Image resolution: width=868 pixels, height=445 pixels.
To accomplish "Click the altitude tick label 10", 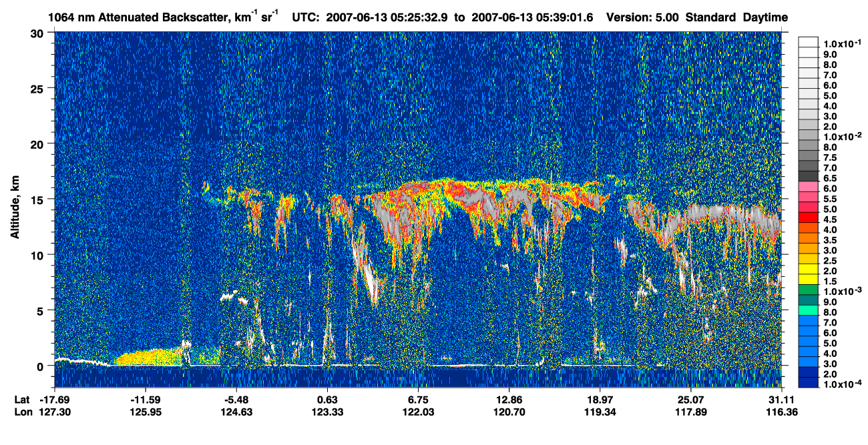I will 39,254.
